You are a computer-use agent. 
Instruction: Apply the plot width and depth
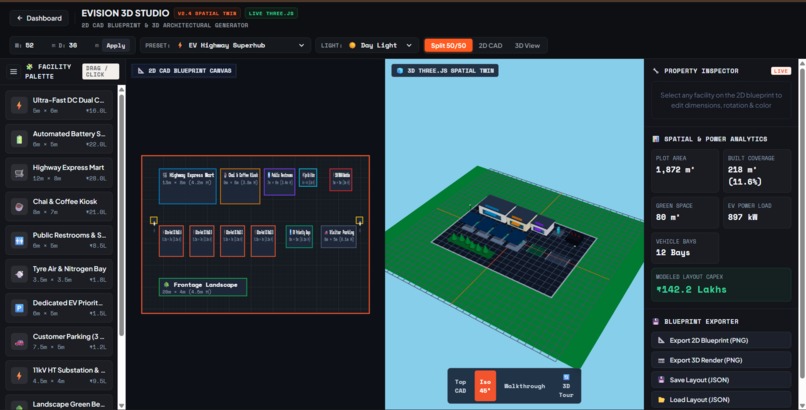(x=116, y=45)
